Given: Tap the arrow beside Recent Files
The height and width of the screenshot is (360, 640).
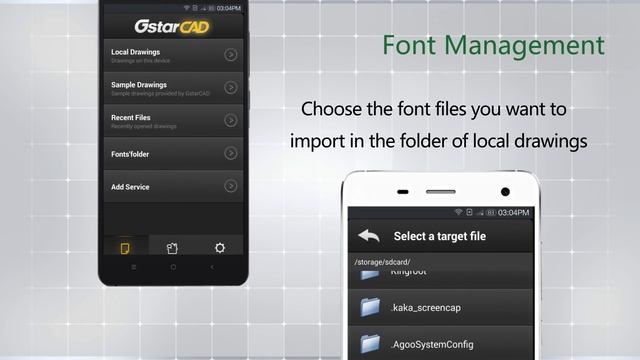Looking at the screenshot, I should click(x=231, y=120).
